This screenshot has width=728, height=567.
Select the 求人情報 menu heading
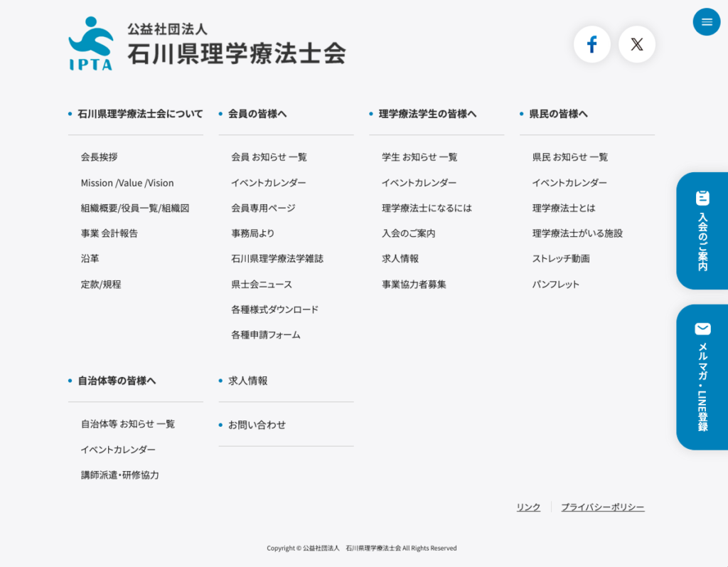[248, 381]
